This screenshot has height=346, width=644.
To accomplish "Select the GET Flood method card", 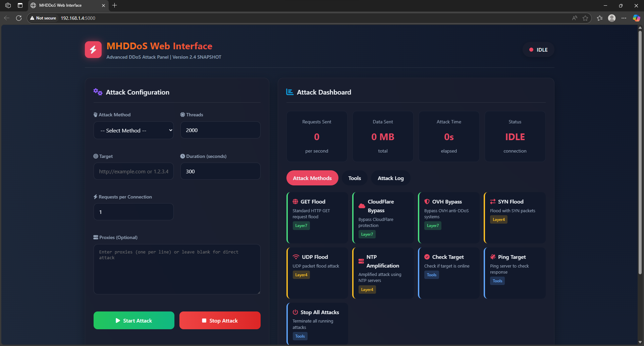I will click(317, 218).
